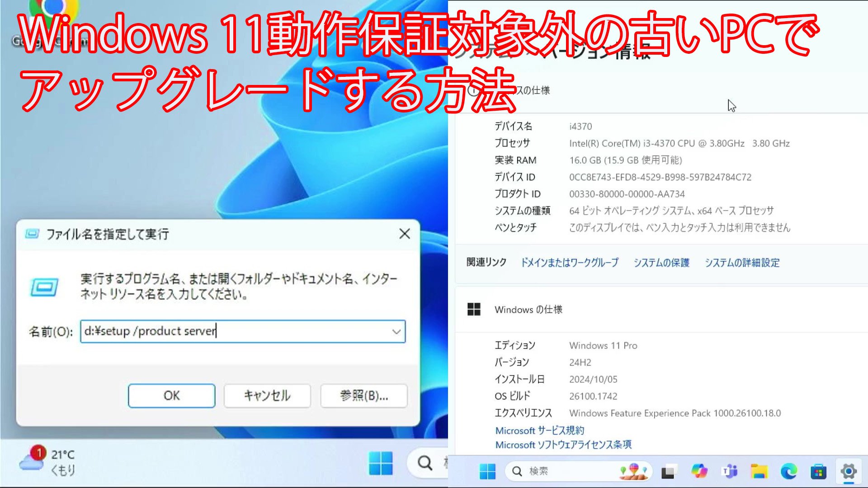Open the Microsoft ソフトウェアライセンス条項 link
This screenshot has height=488, width=868.
point(563,445)
